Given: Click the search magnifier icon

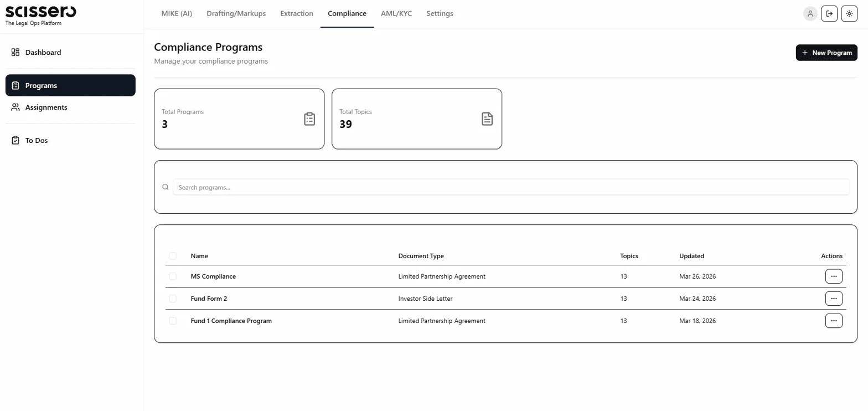Looking at the screenshot, I should [165, 187].
